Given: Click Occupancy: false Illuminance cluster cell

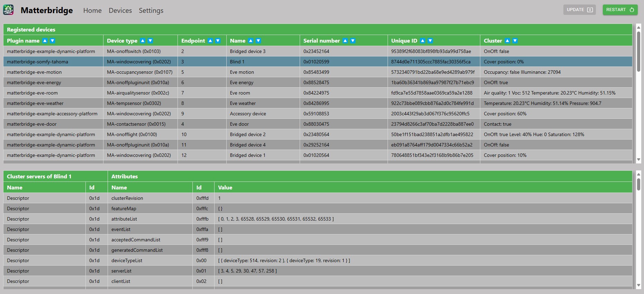Looking at the screenshot, I should pos(556,72).
